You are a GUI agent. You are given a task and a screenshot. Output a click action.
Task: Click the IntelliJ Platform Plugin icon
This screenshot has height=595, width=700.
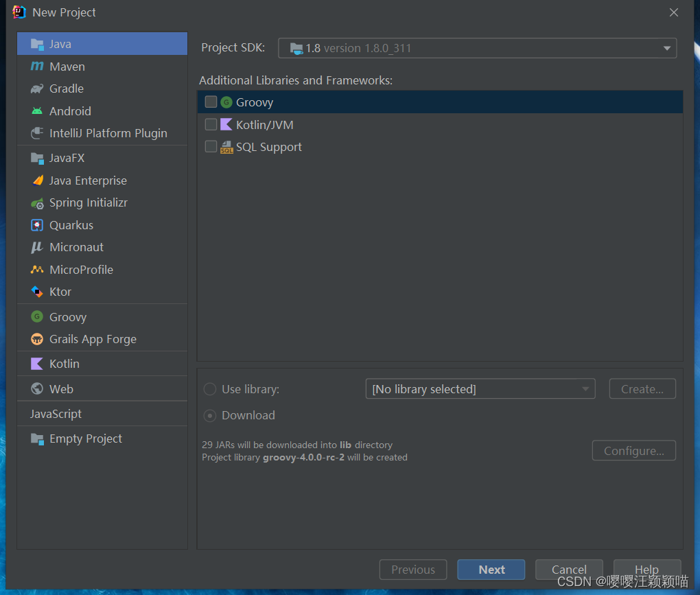tap(37, 133)
